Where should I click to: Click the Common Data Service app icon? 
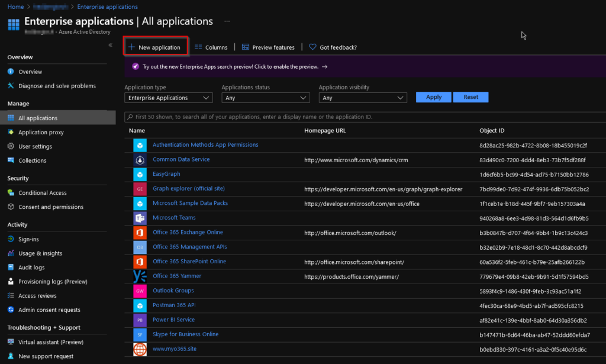click(x=140, y=160)
